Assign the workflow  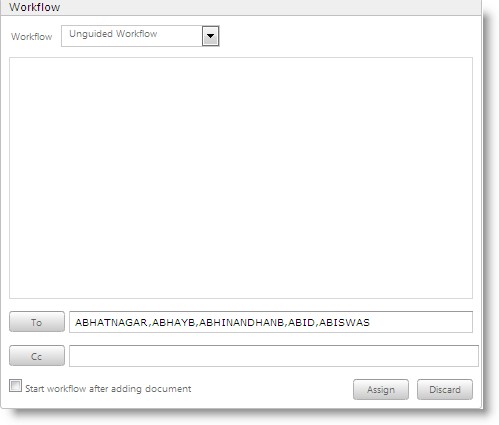point(381,389)
